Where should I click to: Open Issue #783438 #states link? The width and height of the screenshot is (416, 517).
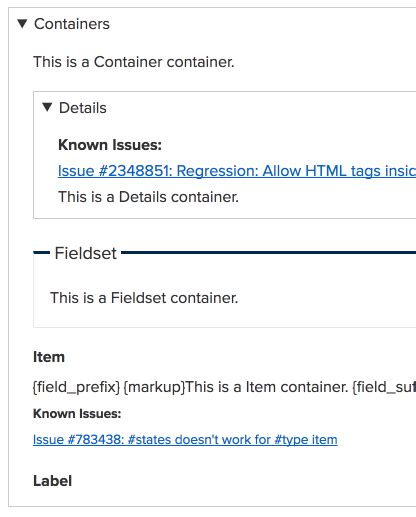point(185,440)
